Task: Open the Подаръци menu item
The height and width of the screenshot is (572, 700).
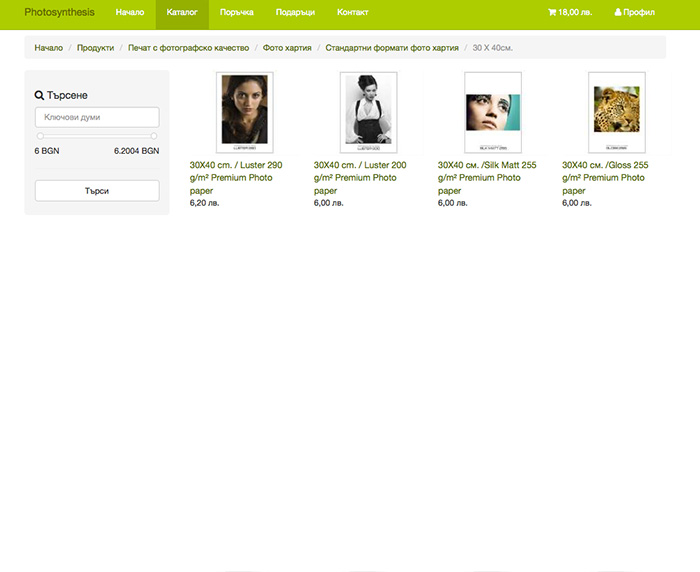Action: coord(295,13)
